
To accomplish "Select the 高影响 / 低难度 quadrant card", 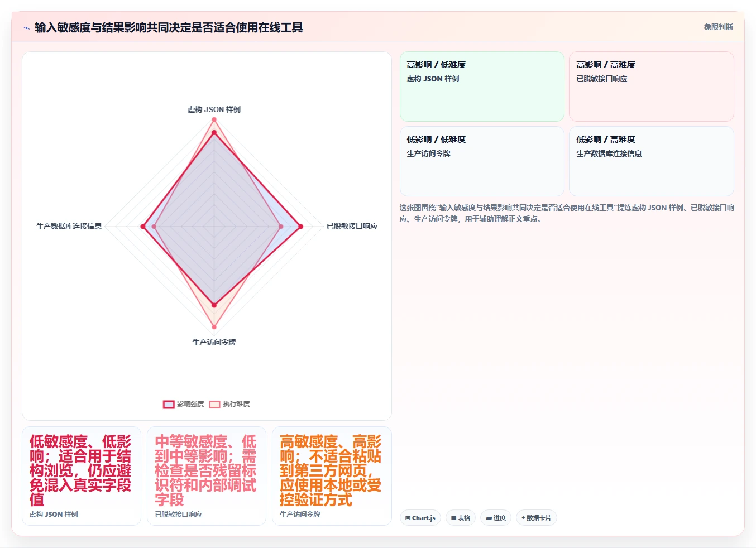I will pyautogui.click(x=482, y=86).
